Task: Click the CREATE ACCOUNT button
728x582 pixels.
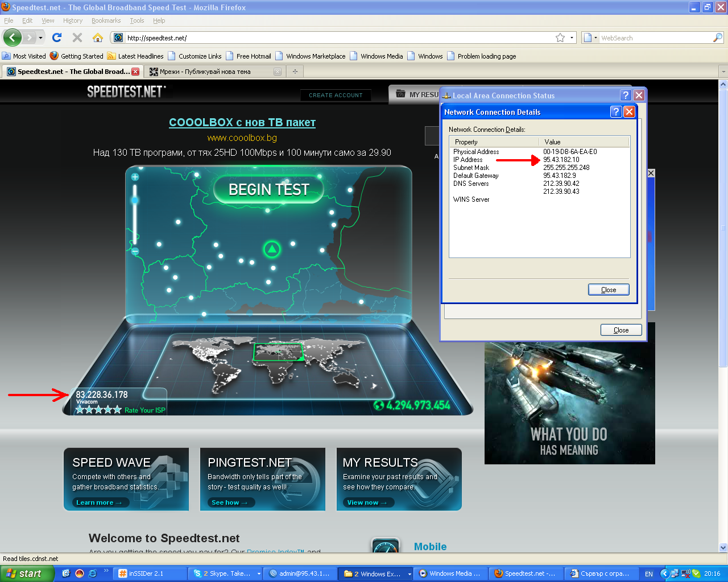Action: tap(336, 95)
